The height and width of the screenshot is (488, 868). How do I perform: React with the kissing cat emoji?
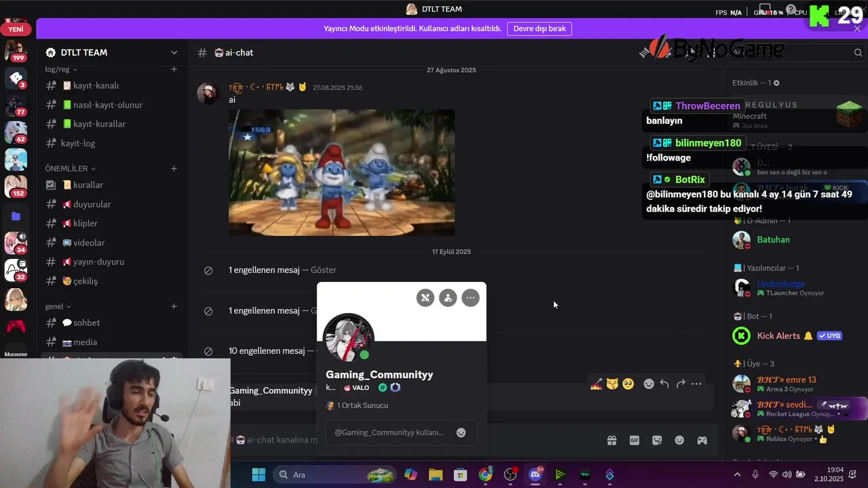tap(612, 384)
